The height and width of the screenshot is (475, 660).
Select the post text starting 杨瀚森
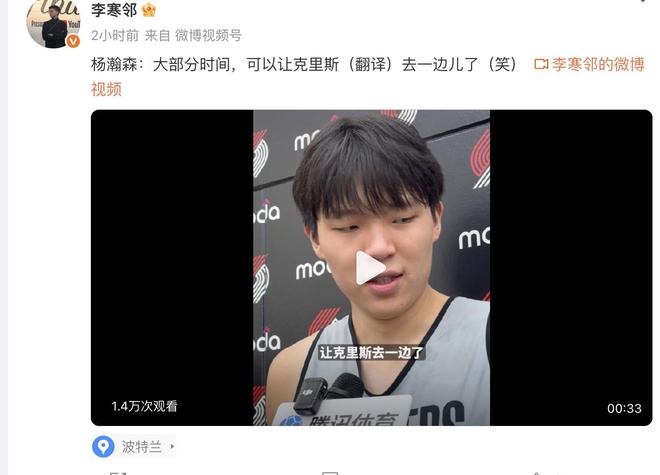click(x=304, y=64)
